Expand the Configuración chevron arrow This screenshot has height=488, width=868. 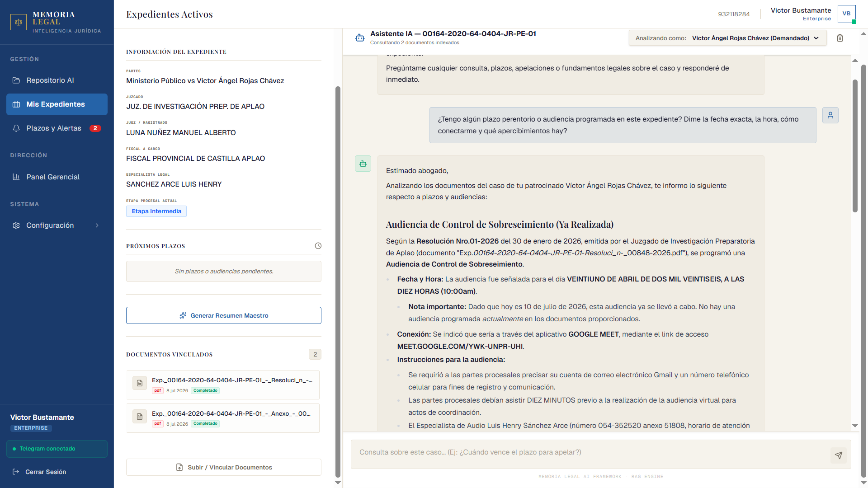97,225
